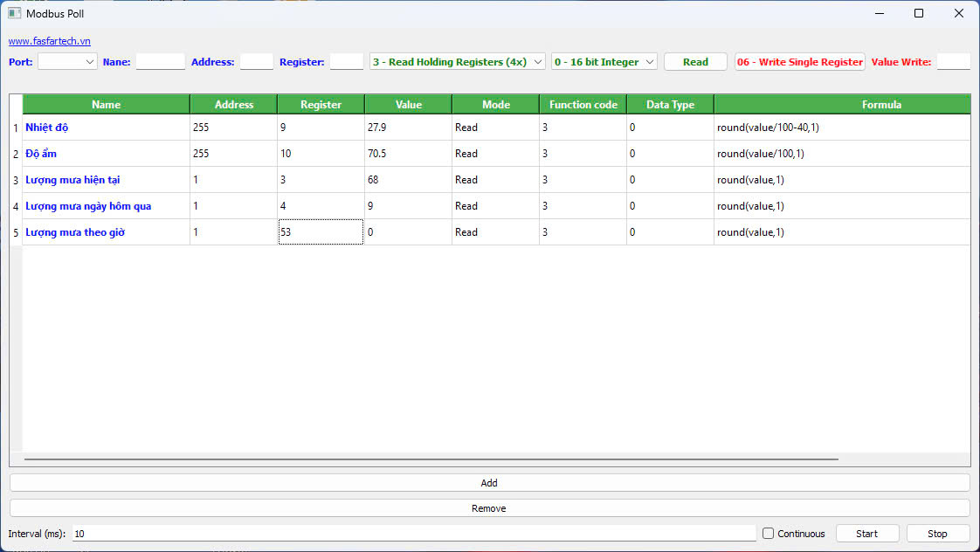
Task: Click the Modbus Poll app icon in title bar
Action: 14,13
